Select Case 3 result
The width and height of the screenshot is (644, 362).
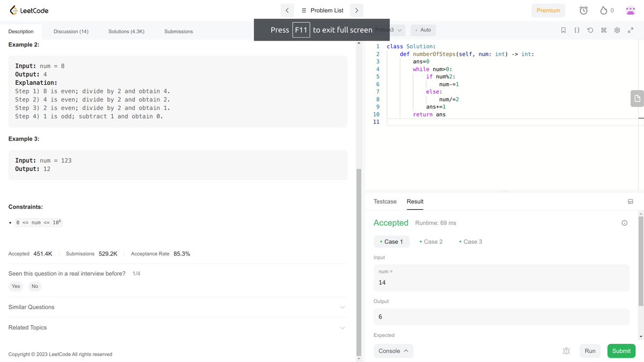coord(471,242)
